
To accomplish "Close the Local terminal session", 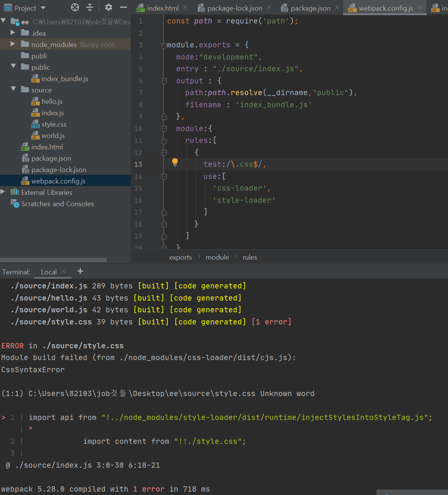I will pos(63,271).
